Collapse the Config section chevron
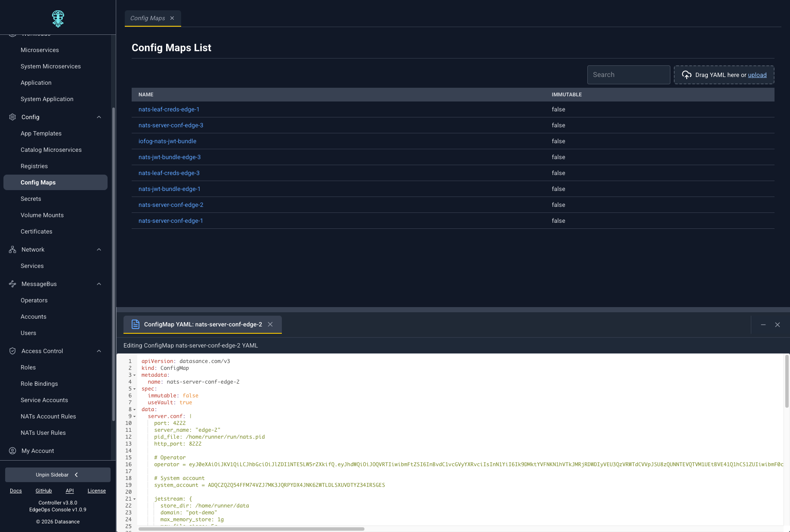This screenshot has width=790, height=532. [99, 117]
